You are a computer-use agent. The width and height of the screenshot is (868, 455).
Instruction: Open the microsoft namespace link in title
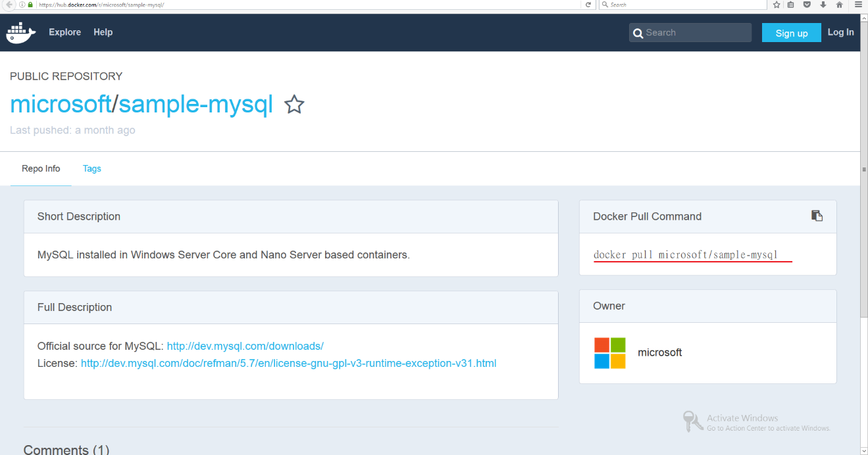pos(61,104)
